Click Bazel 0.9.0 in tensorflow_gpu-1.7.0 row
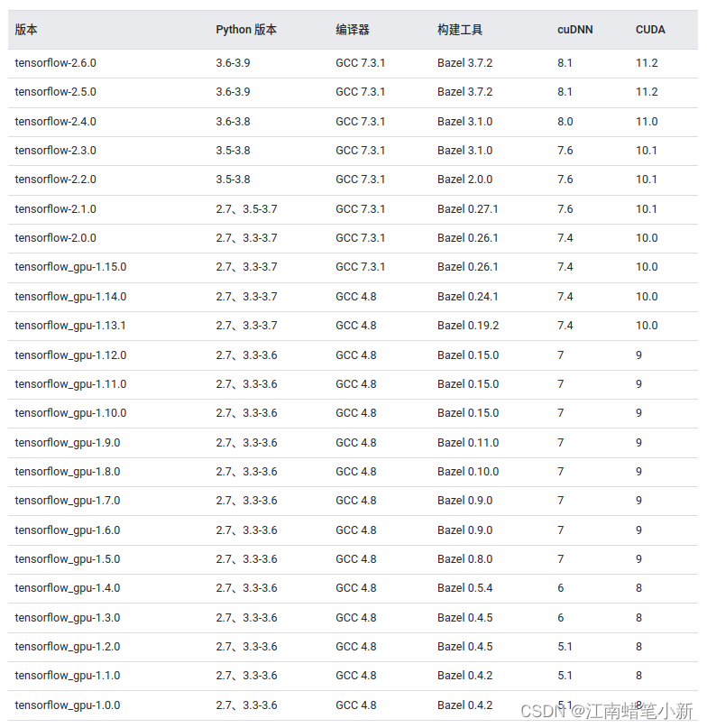707x728 pixels. click(x=464, y=501)
